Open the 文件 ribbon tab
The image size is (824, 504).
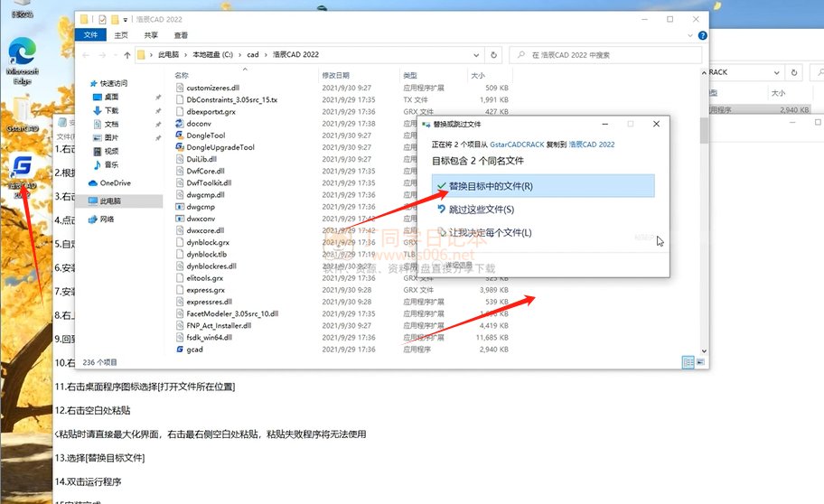[x=90, y=34]
